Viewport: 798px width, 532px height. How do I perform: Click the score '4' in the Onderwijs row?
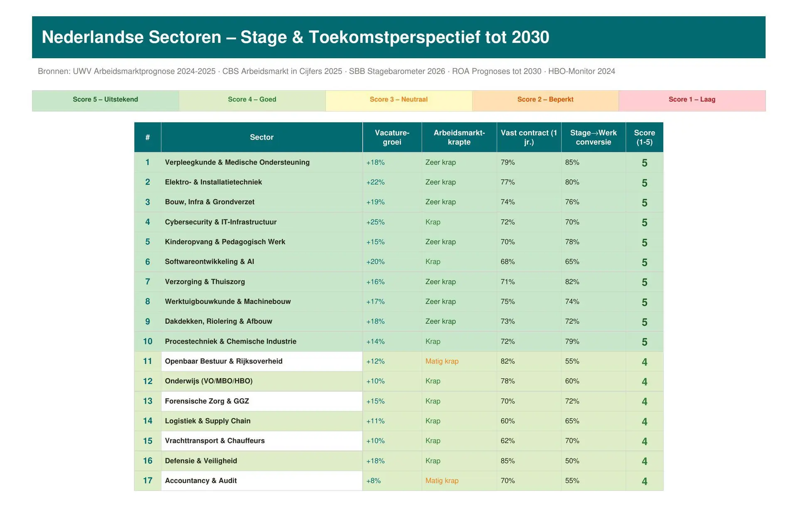coord(645,382)
